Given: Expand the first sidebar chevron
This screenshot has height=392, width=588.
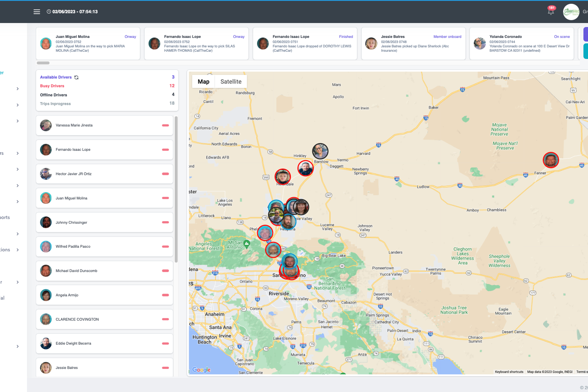Looking at the screenshot, I should pos(17,89).
